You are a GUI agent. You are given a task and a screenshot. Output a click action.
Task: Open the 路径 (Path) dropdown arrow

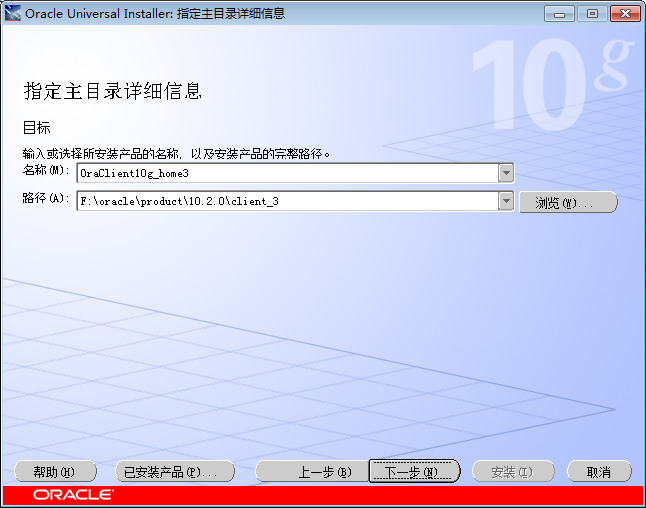506,201
